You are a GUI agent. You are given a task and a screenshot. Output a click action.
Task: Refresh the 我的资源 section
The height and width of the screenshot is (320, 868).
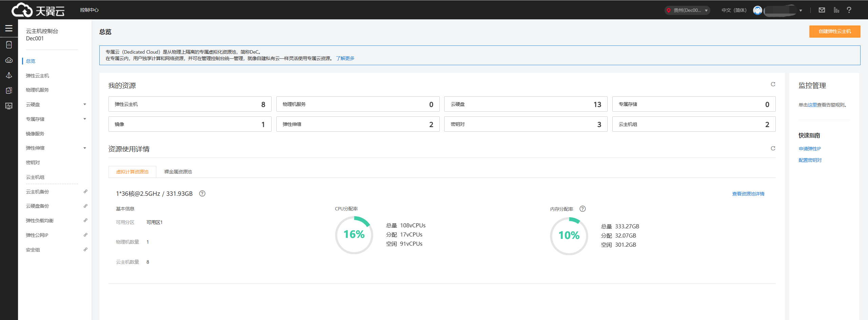click(773, 84)
